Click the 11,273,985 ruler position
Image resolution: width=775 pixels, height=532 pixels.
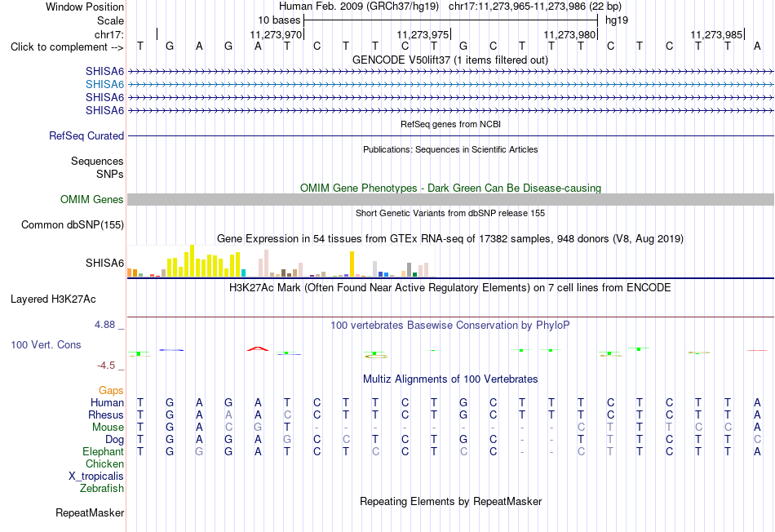click(x=716, y=34)
